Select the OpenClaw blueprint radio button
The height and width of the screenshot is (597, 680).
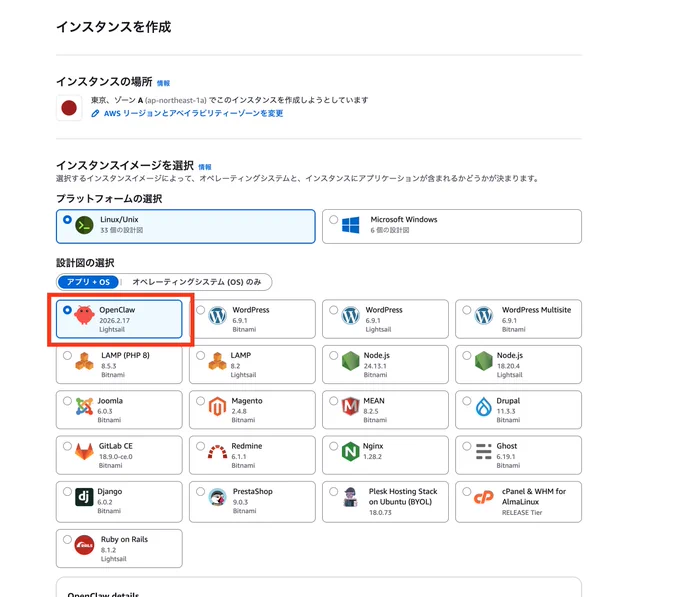67,310
